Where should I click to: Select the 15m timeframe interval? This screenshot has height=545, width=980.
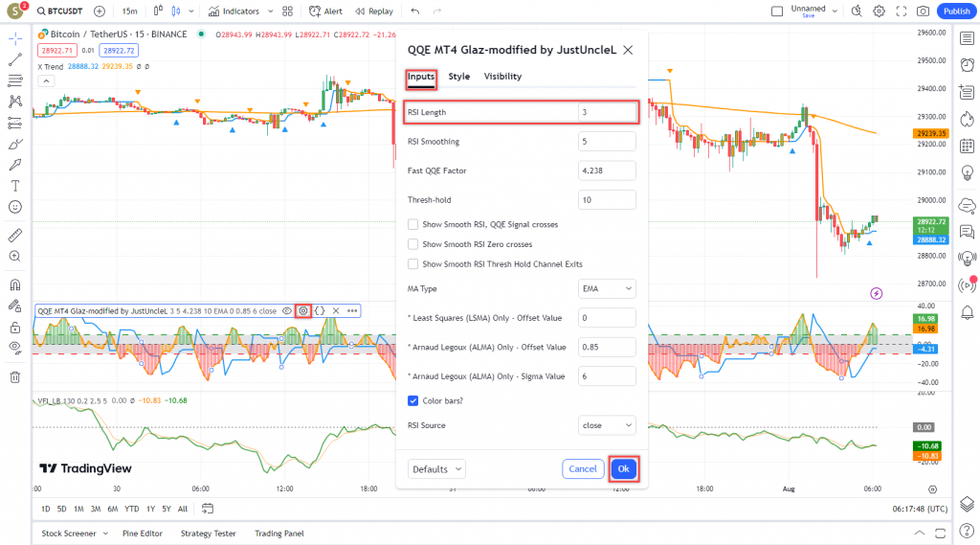click(129, 11)
